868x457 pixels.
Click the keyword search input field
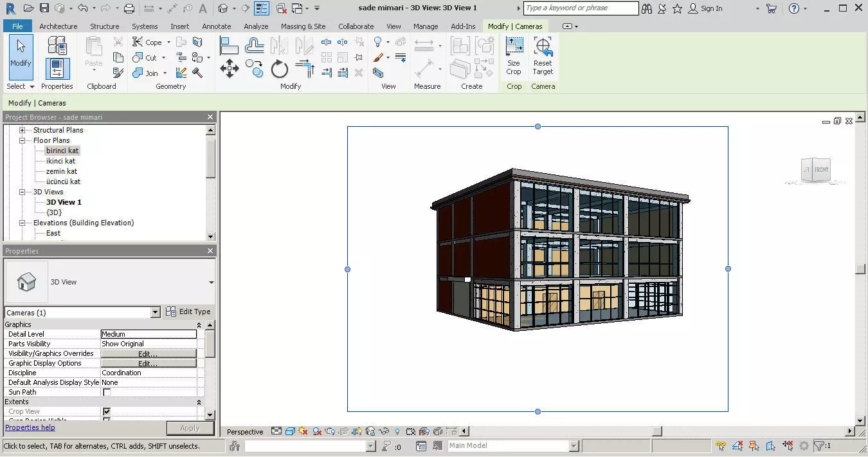click(581, 8)
